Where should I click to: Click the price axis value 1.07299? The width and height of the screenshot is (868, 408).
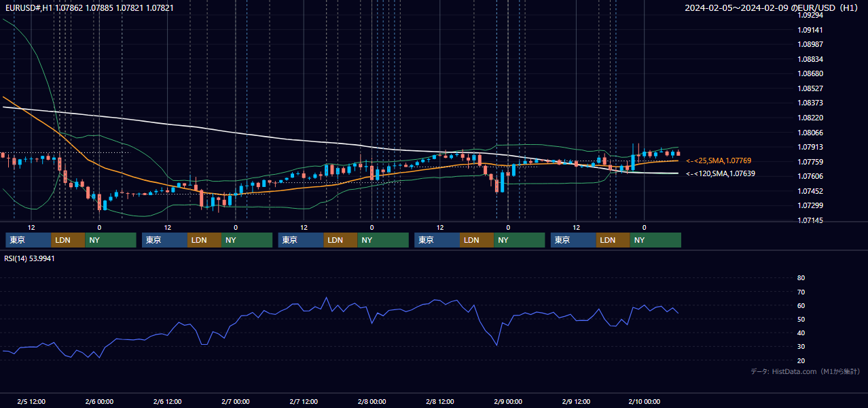810,205
